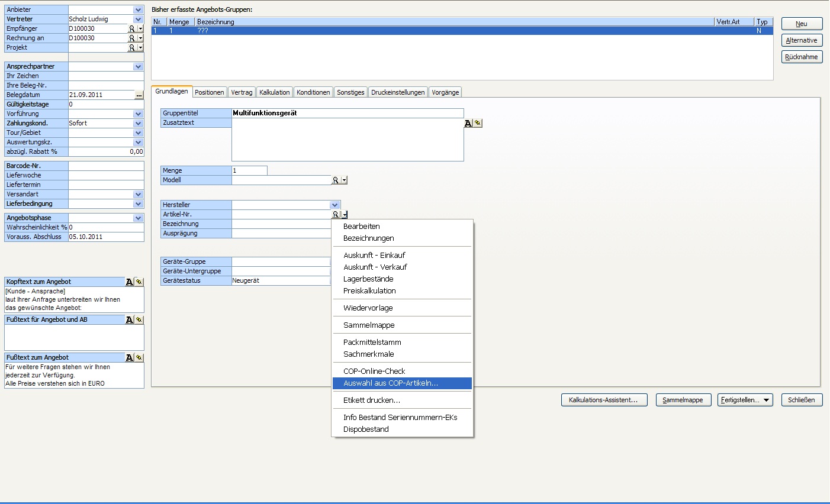
Task: Expand the Hersteller dropdown
Action: (334, 205)
